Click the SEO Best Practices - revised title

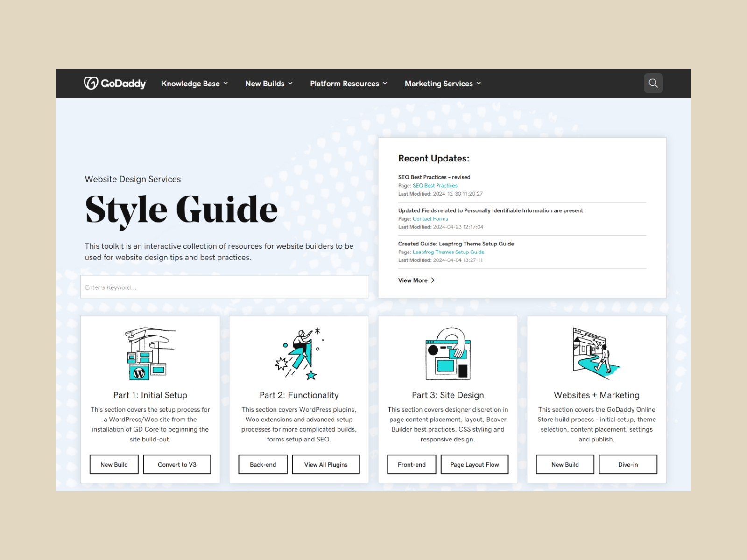[434, 177]
